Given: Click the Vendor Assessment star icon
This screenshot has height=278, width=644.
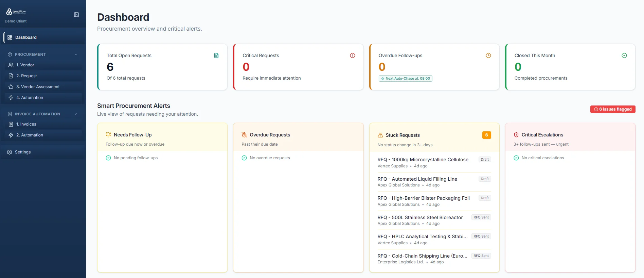Looking at the screenshot, I should [x=11, y=87].
